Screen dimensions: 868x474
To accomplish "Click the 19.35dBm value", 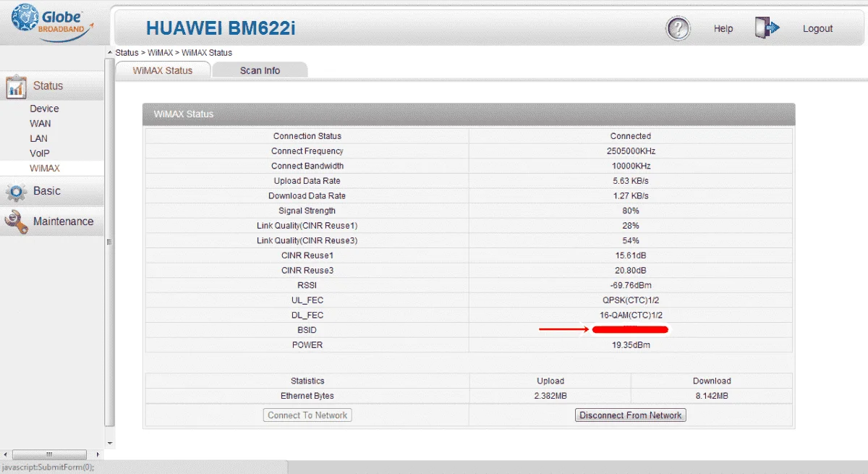I will click(x=631, y=345).
